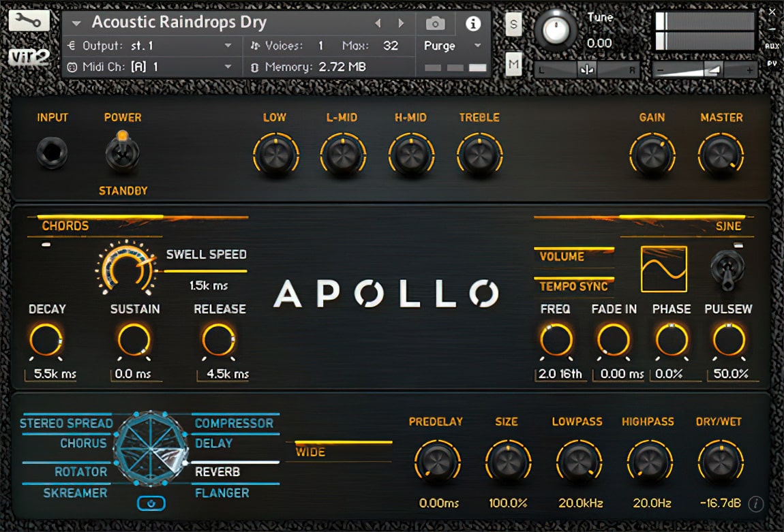Viewport: 784px width, 532px height.
Task: Expand the instrument name dropdown arrow
Action: (x=76, y=23)
